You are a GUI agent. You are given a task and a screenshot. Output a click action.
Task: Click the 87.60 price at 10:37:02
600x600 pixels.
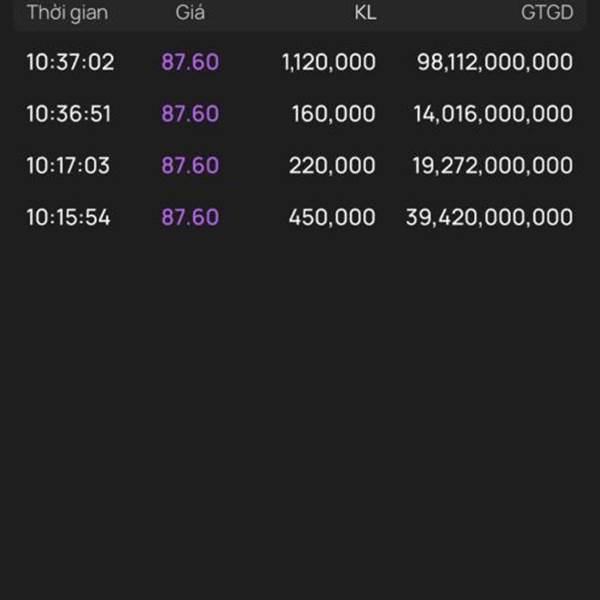click(x=190, y=62)
